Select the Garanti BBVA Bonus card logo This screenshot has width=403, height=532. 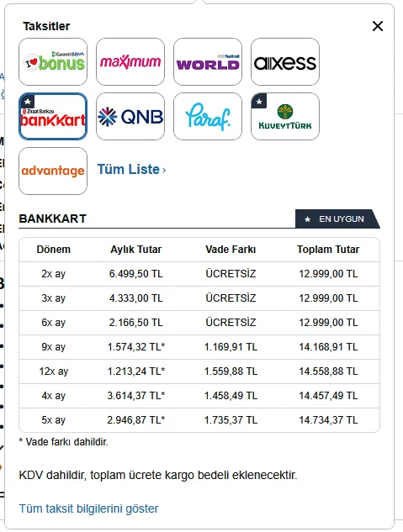(x=53, y=61)
